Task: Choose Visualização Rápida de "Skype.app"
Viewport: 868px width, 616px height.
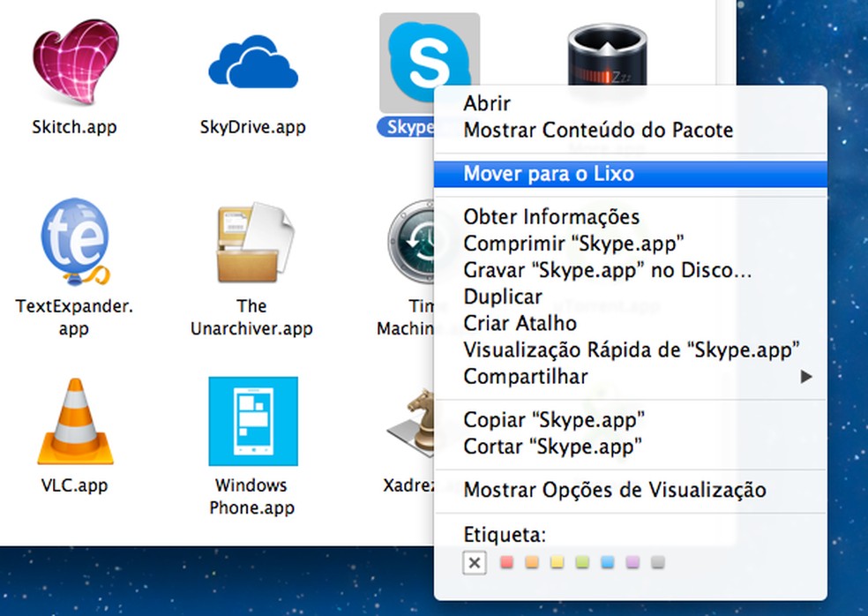Action: 631,349
